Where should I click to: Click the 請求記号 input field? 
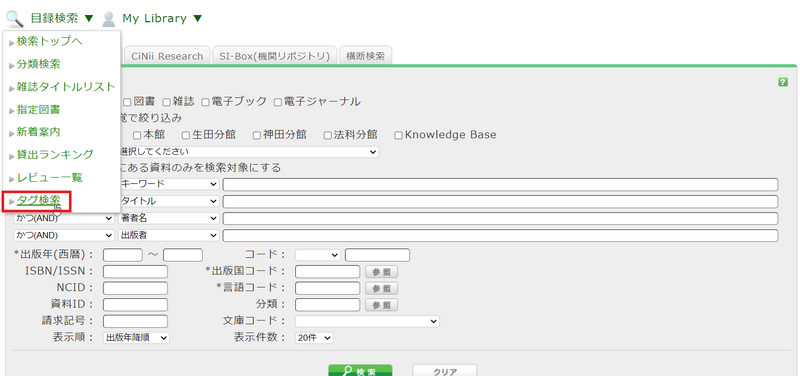[x=135, y=321]
